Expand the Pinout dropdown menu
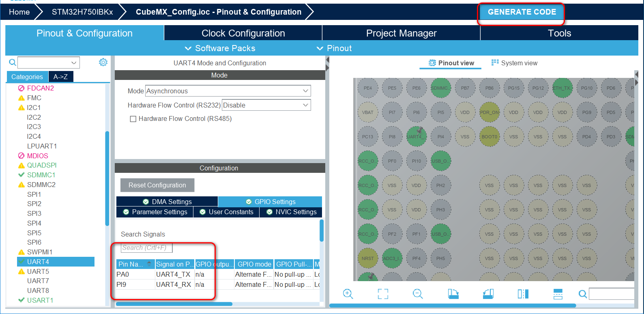 [334, 48]
